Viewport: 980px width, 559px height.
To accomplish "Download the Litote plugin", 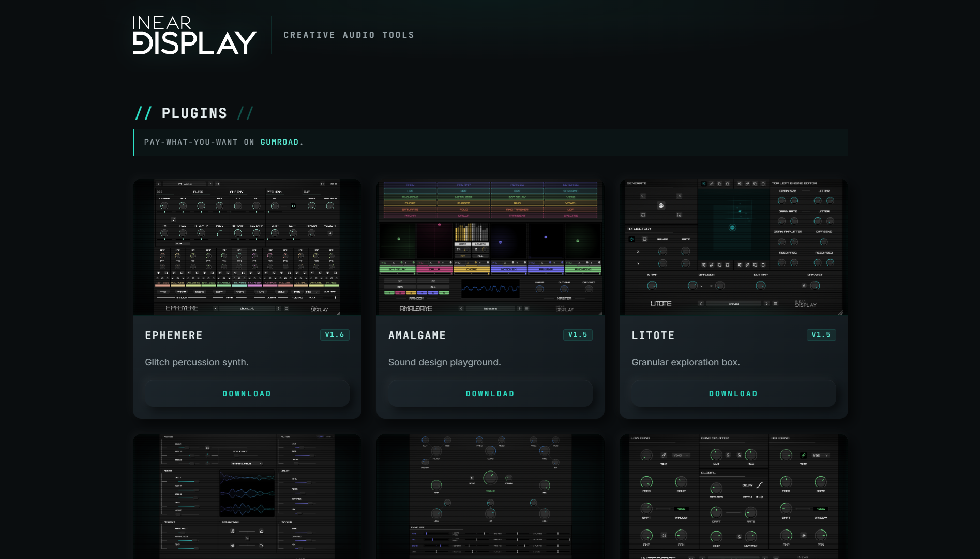I will [x=733, y=394].
